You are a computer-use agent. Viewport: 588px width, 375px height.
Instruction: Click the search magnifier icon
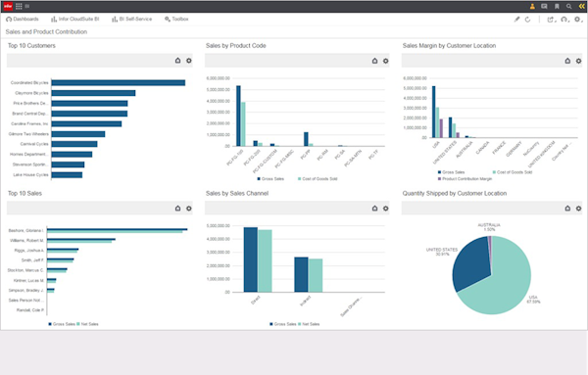point(568,6)
